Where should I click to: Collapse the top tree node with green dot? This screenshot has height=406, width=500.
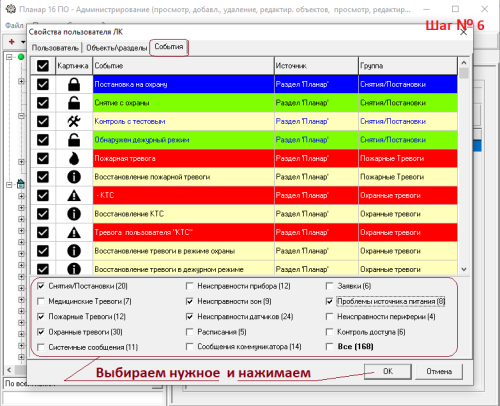[x=9, y=57]
